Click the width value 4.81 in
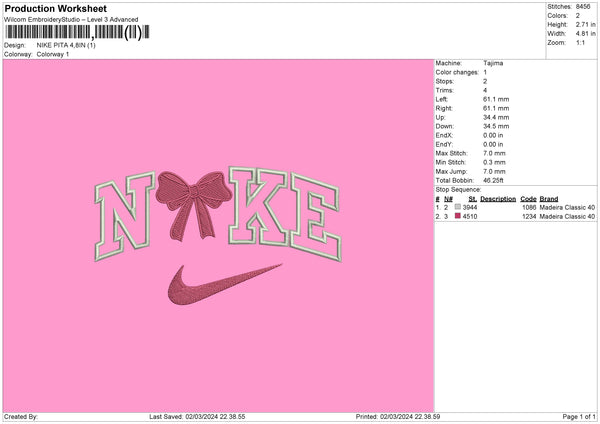This screenshot has height=424, width=600. pos(586,34)
